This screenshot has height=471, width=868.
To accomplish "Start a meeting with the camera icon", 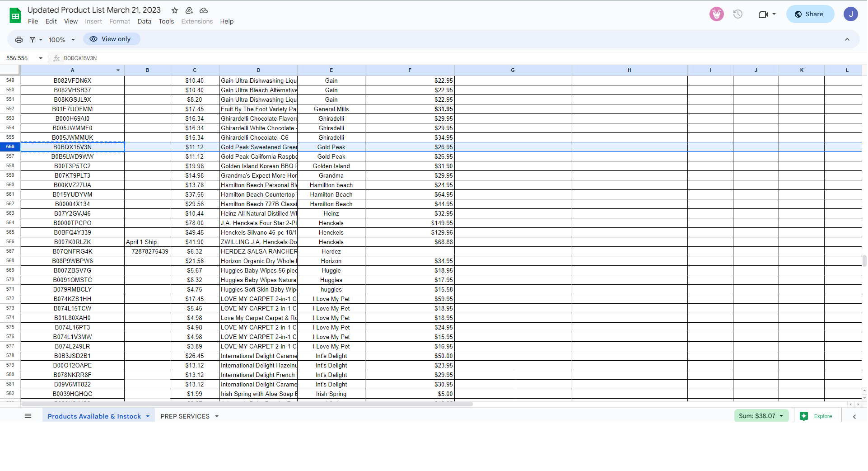I will point(763,14).
